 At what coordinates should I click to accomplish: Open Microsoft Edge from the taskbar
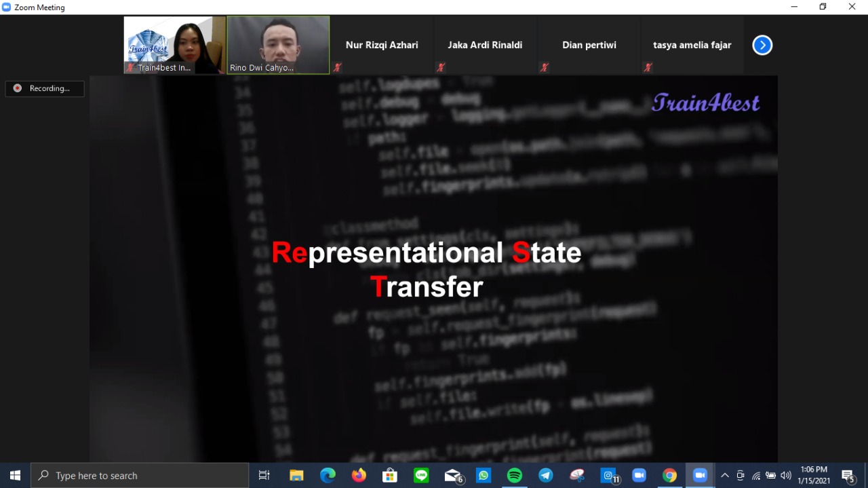pyautogui.click(x=328, y=476)
